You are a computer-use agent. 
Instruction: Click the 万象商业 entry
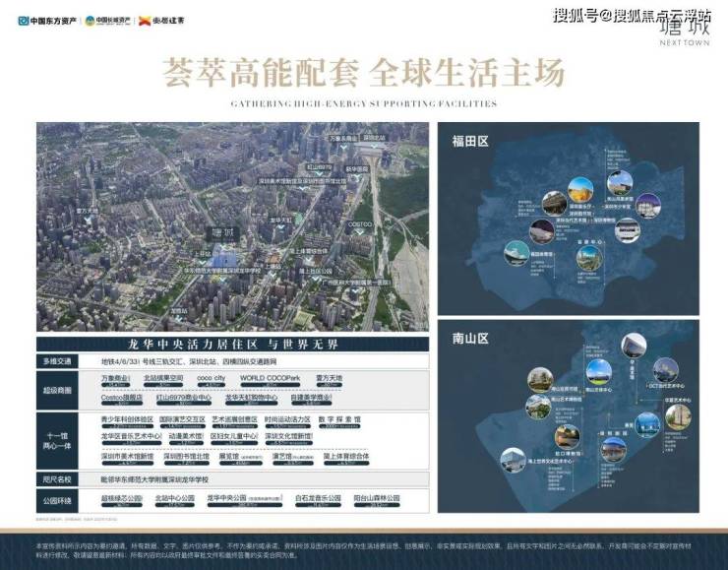(x=115, y=380)
